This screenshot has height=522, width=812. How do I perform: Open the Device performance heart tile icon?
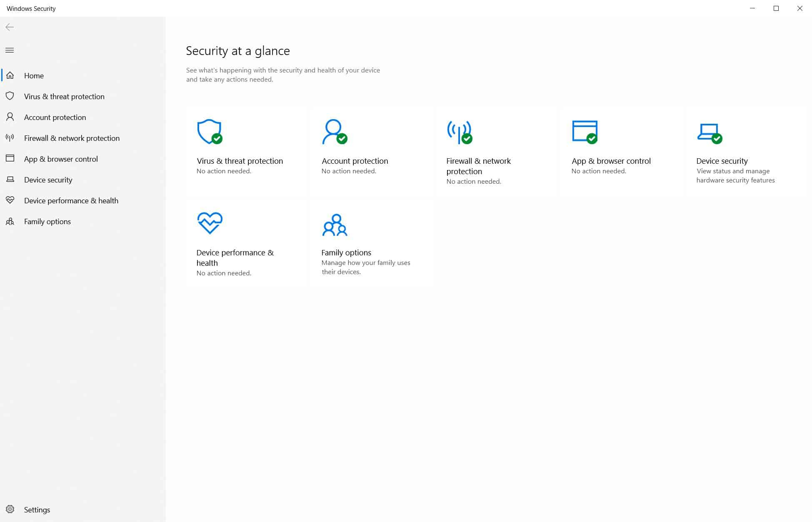point(210,223)
